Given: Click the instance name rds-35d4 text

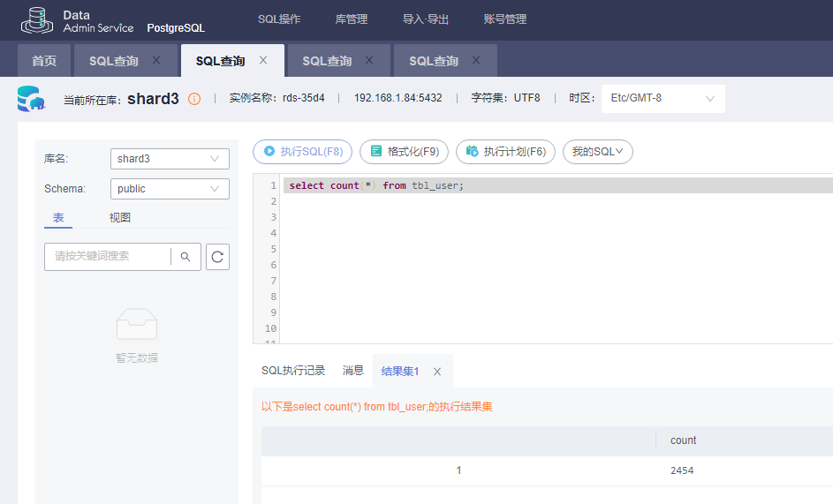Looking at the screenshot, I should pyautogui.click(x=303, y=98).
